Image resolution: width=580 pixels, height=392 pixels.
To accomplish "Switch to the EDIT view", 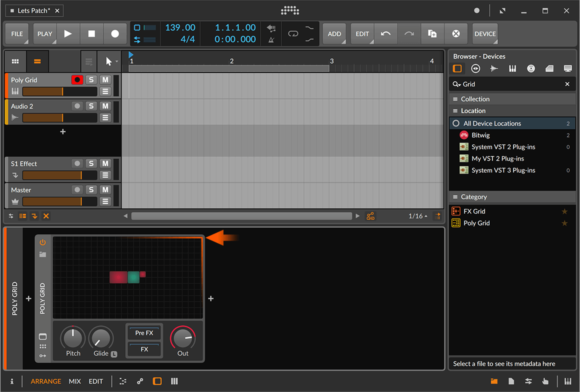I will coord(95,381).
